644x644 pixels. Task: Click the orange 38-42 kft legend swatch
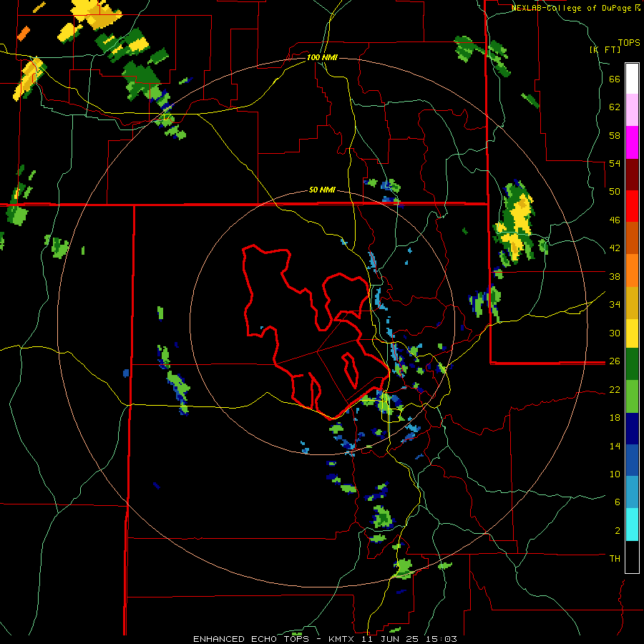tap(632, 270)
